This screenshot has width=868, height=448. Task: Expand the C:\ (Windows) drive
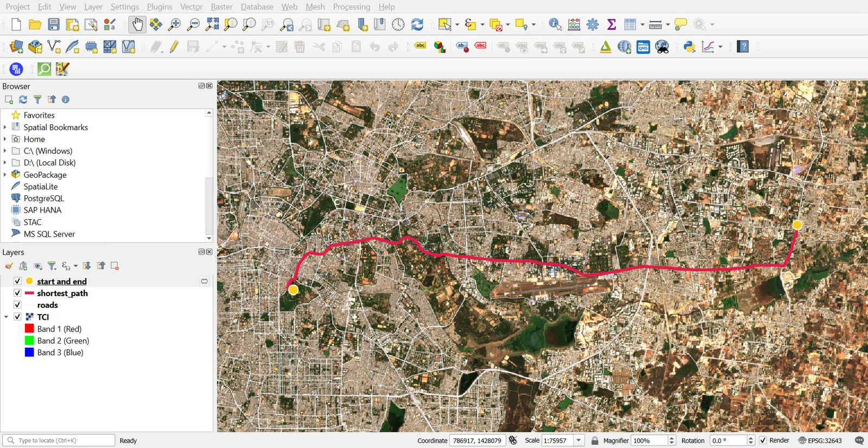click(x=5, y=151)
